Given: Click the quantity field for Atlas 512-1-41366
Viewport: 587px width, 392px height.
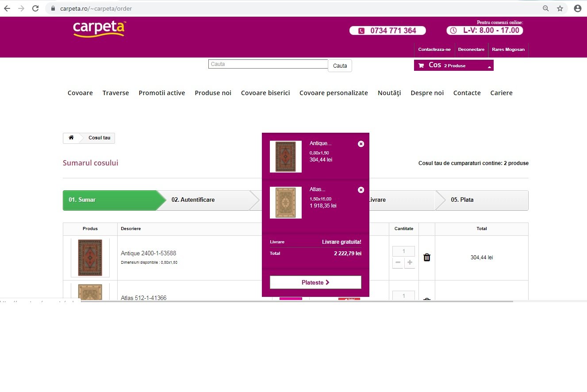Looking at the screenshot, I should click(404, 296).
